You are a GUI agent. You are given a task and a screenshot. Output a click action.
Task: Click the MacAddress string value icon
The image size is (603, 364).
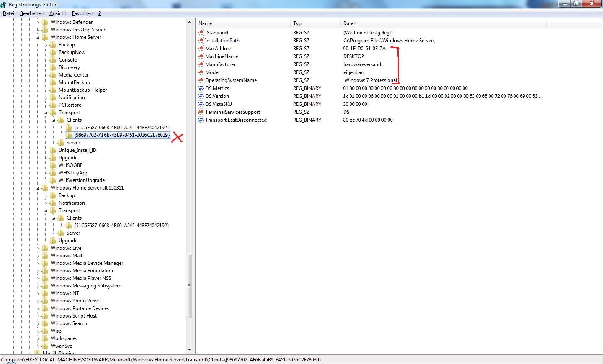pyautogui.click(x=201, y=48)
